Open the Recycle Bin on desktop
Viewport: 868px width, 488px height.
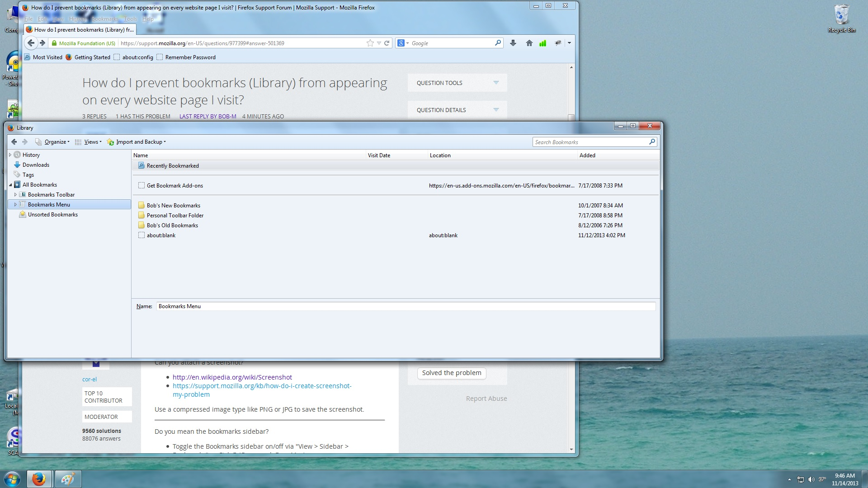(x=842, y=19)
